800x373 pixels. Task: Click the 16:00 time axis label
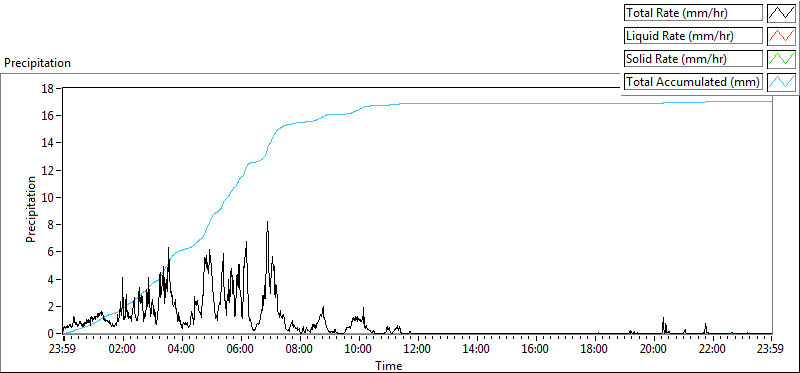click(536, 350)
